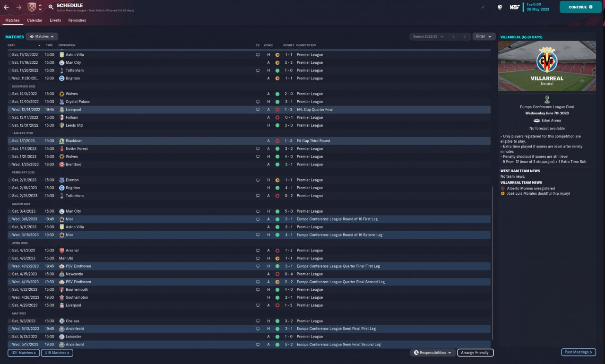This screenshot has width=605, height=364.
Task: Go back with the left arrow
Action: tap(6, 7)
